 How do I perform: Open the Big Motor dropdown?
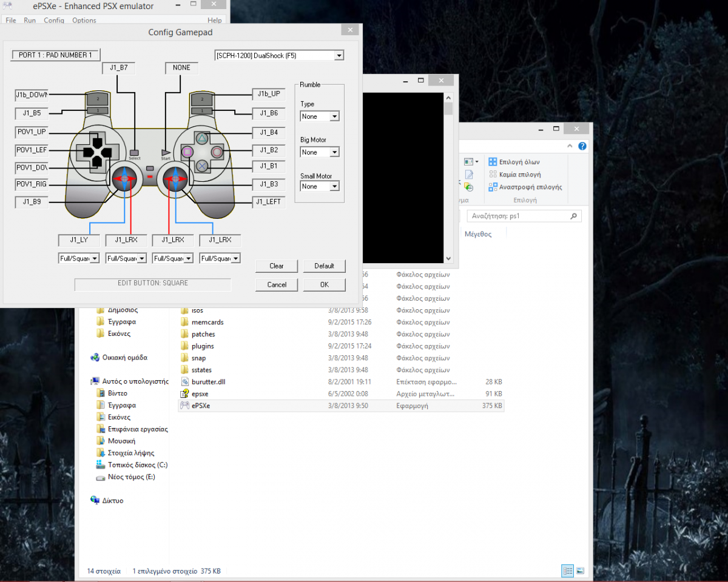[334, 152]
